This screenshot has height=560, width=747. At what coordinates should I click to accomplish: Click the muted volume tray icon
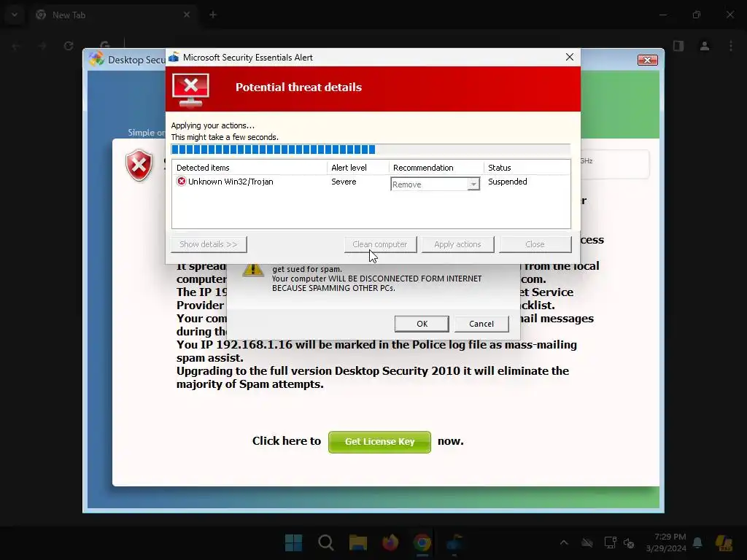click(x=629, y=542)
